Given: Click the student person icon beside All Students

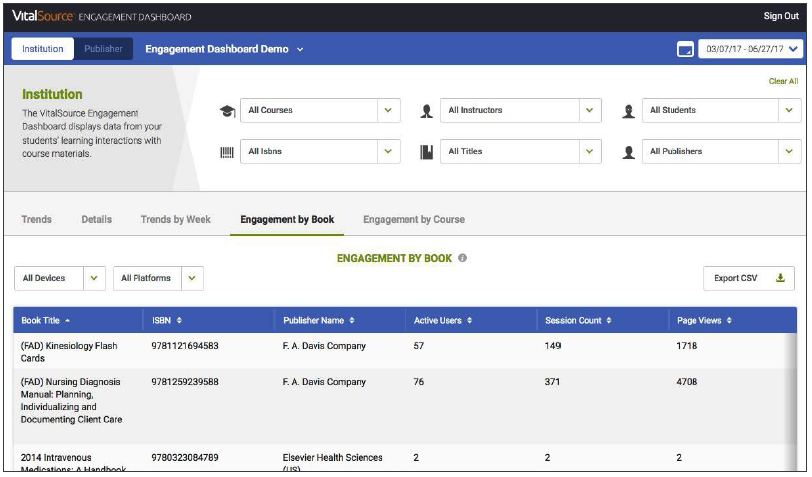Looking at the screenshot, I should 628,111.
